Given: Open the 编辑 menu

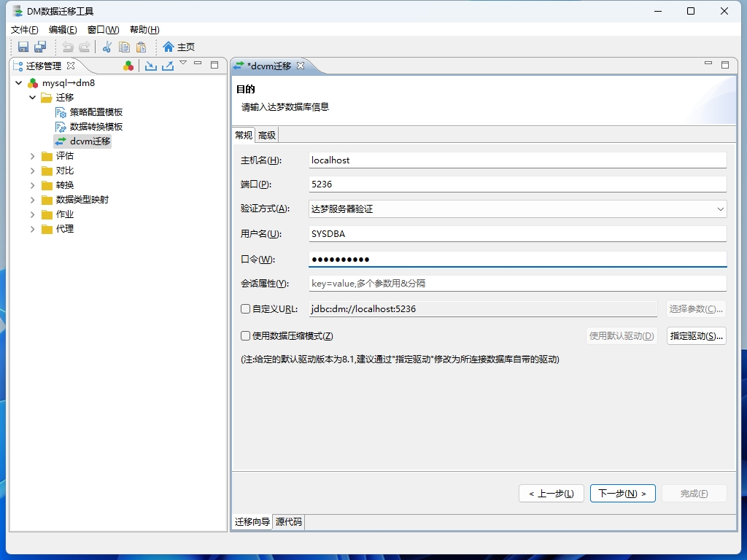Looking at the screenshot, I should (x=63, y=29).
